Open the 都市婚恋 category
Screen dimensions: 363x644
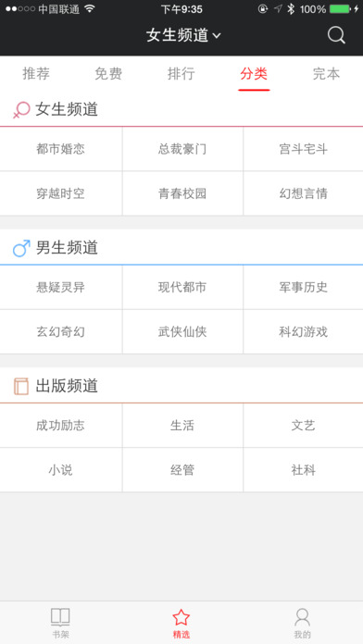click(61, 149)
